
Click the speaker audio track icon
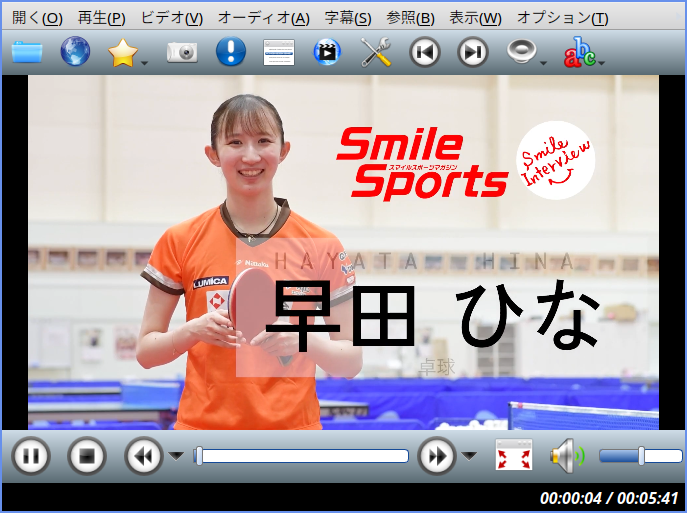pyautogui.click(x=521, y=51)
